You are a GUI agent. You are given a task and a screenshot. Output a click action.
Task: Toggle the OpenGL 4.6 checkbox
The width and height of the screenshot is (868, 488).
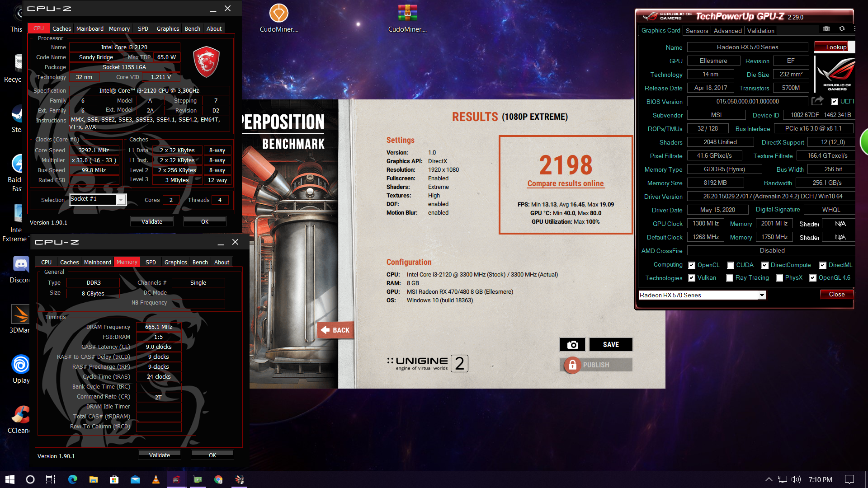pyautogui.click(x=813, y=278)
